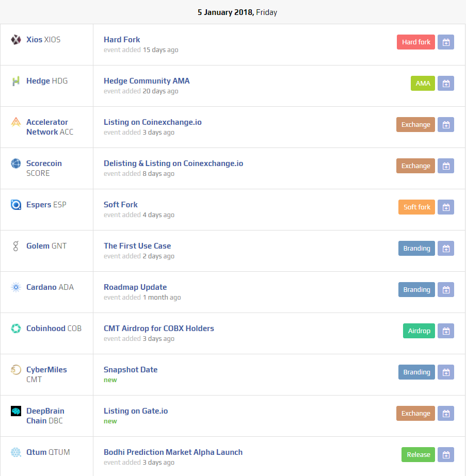The height and width of the screenshot is (476, 466).
Task: Add Espers Soft Fork to calendar
Action: pyautogui.click(x=446, y=207)
